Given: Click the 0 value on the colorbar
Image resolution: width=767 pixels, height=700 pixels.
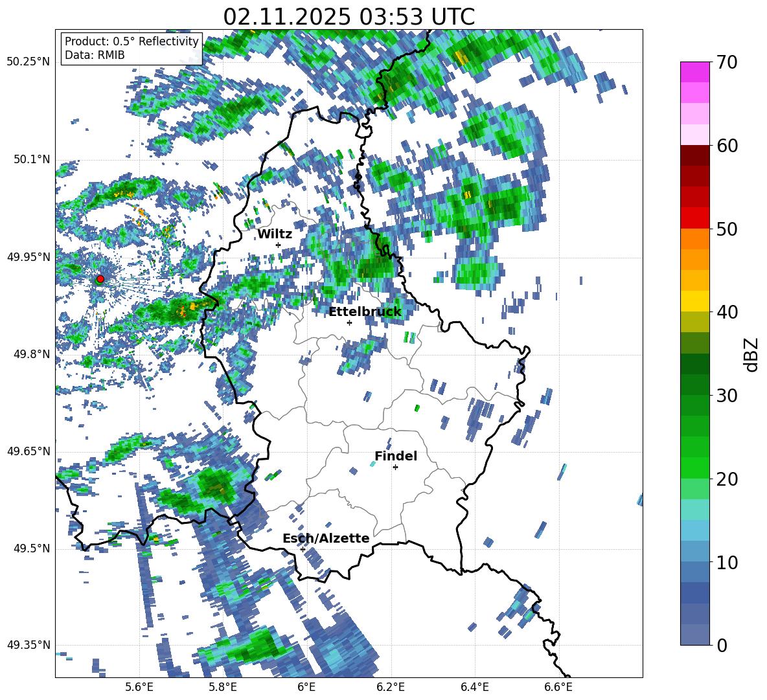Looking at the screenshot, I should point(722,646).
